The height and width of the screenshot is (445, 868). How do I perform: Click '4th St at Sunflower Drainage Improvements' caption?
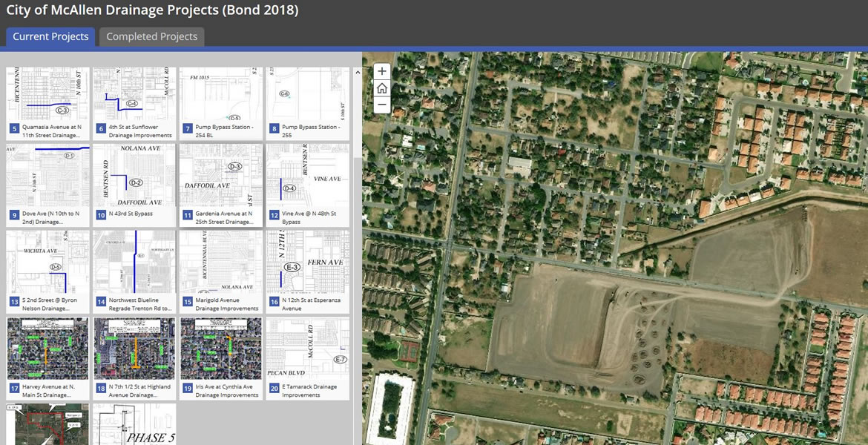[x=141, y=131]
